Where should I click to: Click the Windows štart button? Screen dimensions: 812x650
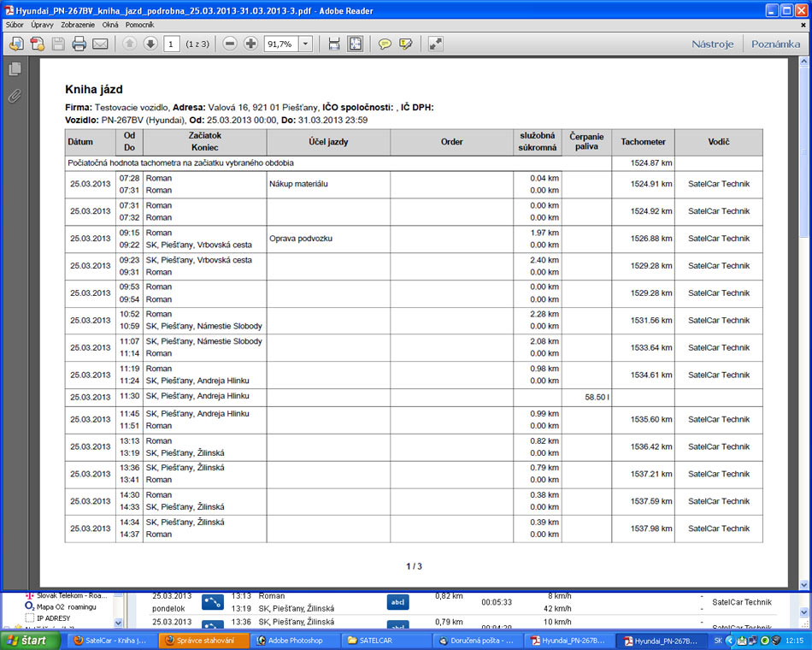28,641
